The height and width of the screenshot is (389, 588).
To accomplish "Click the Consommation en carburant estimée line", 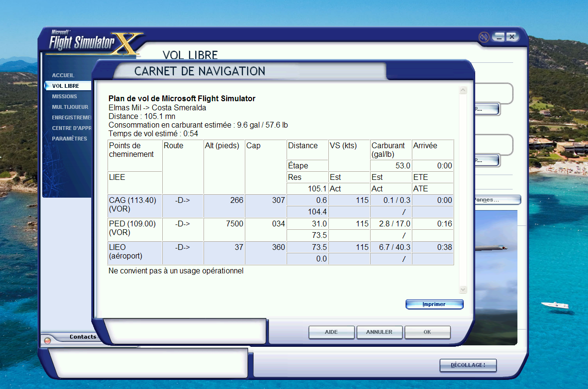I will tap(198, 125).
